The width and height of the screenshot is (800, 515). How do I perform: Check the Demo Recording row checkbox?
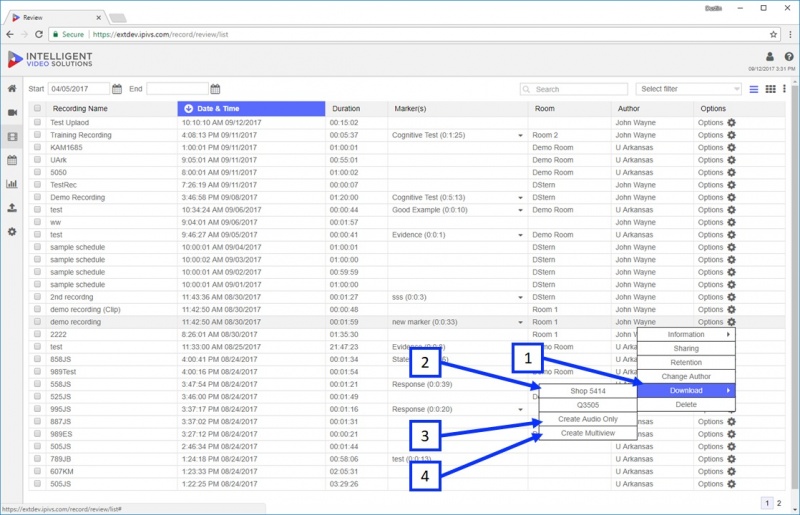(37, 197)
